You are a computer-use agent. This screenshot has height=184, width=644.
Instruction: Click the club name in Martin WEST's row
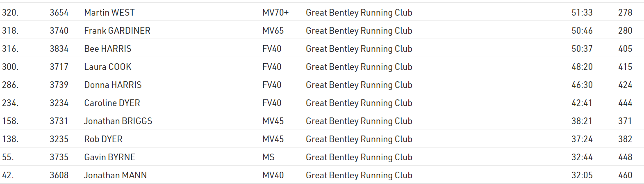click(359, 13)
